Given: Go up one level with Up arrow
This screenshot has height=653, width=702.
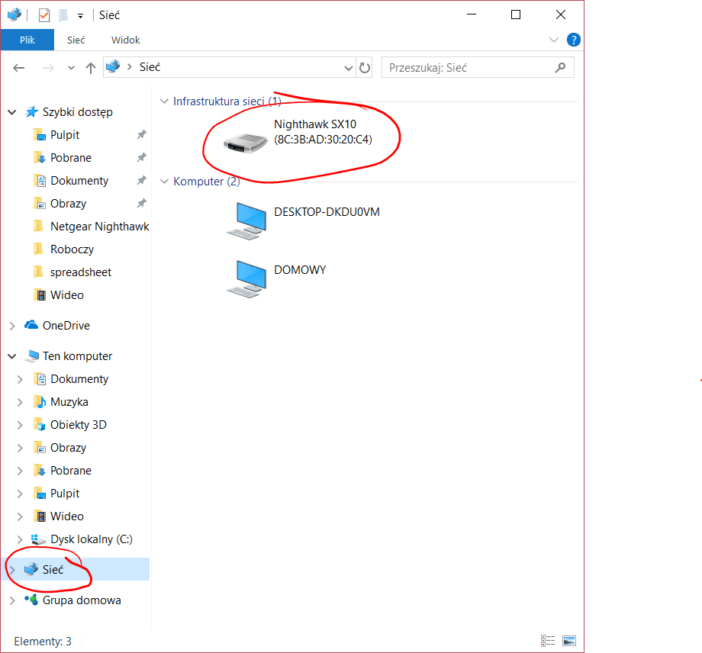Looking at the screenshot, I should click(91, 68).
